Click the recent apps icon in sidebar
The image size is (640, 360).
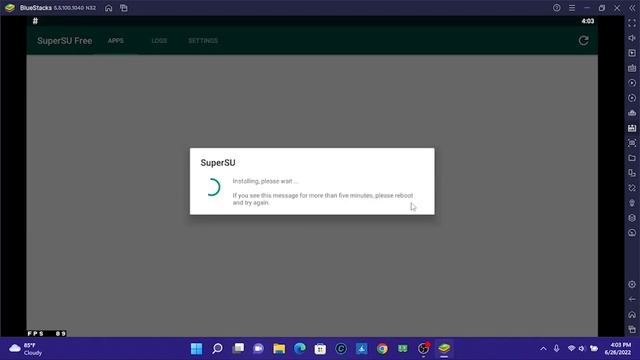(632, 329)
